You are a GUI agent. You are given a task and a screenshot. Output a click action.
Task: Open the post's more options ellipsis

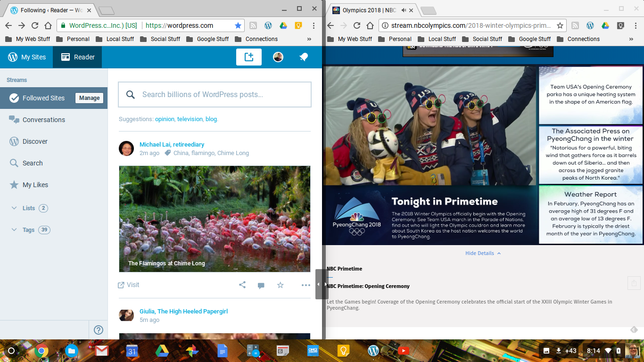305,285
